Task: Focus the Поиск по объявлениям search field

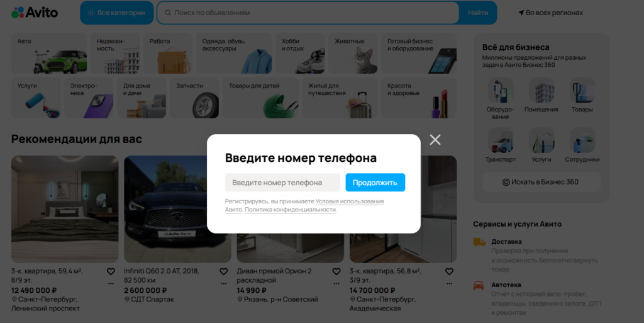Action: tap(308, 13)
